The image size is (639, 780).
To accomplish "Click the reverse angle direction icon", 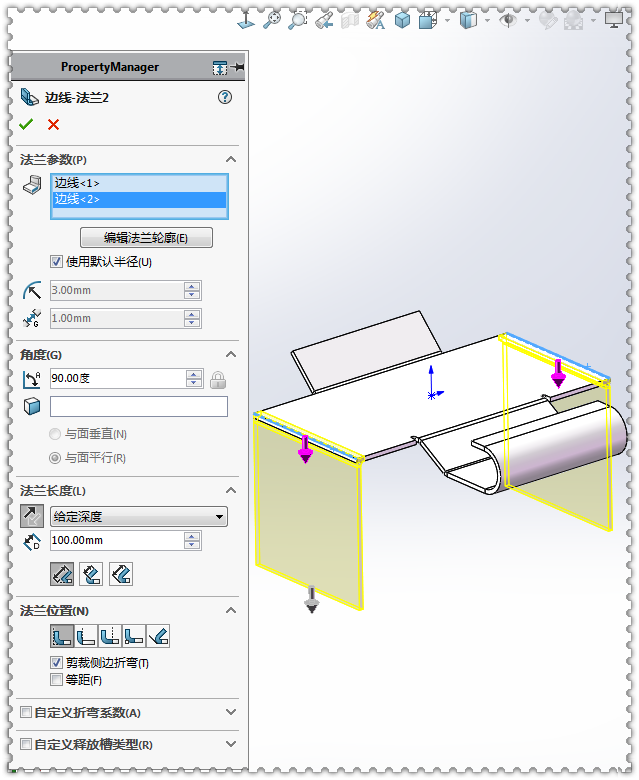I will pyautogui.click(x=32, y=379).
